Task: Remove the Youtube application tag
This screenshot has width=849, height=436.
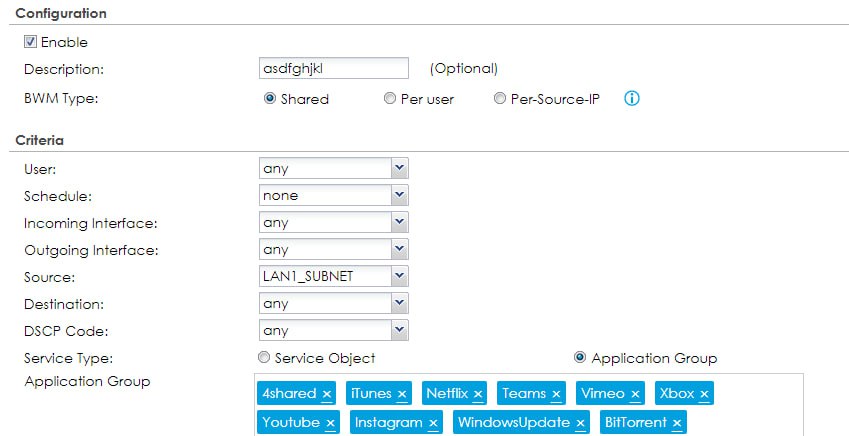Action: click(330, 423)
